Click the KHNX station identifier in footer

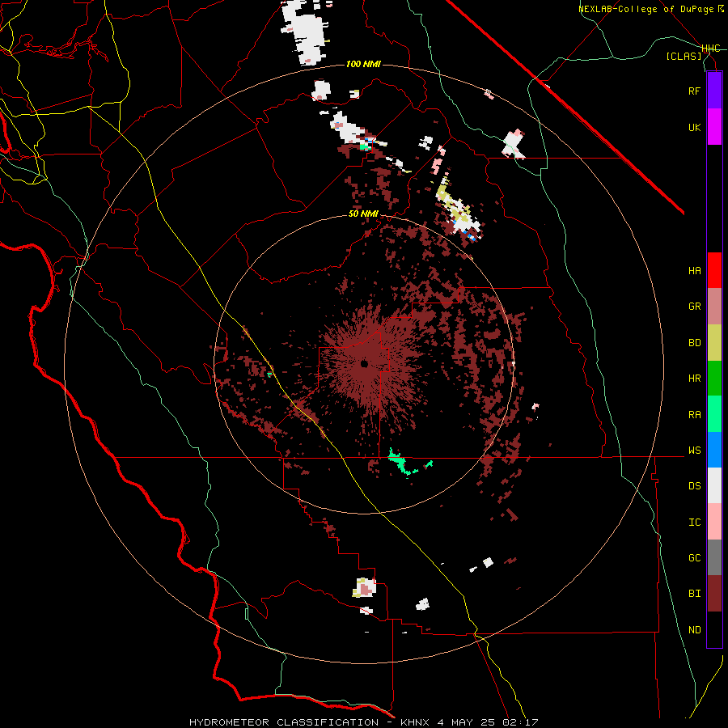[x=416, y=722]
